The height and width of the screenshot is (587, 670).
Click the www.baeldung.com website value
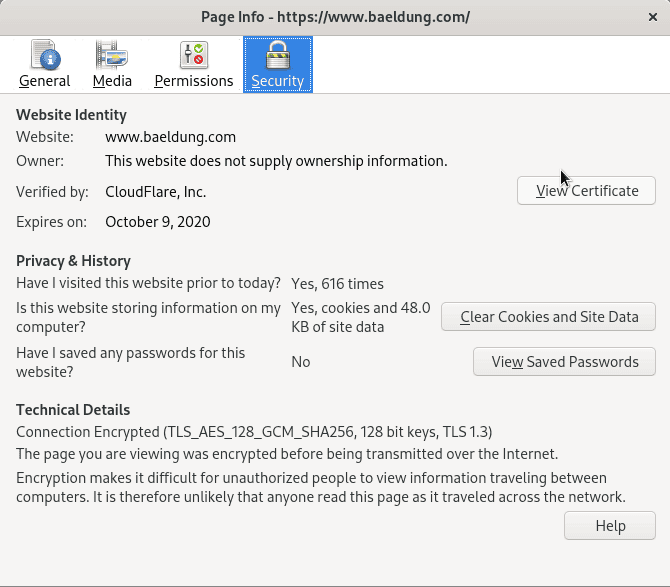170,137
